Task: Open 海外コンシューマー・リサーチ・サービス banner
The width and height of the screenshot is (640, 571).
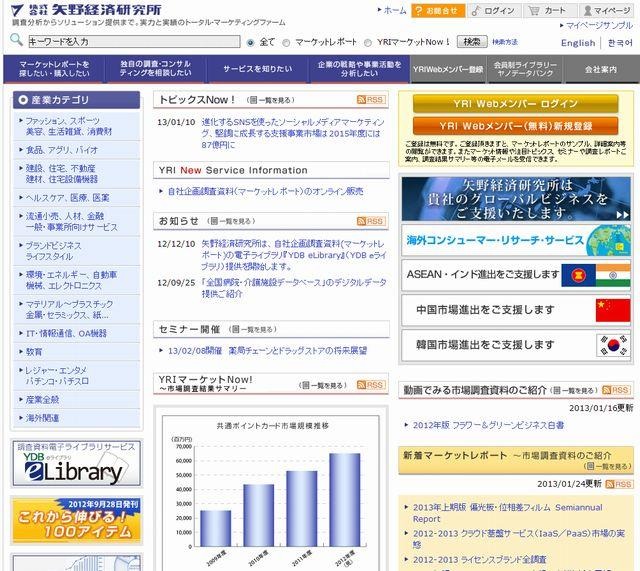Action: [x=516, y=240]
